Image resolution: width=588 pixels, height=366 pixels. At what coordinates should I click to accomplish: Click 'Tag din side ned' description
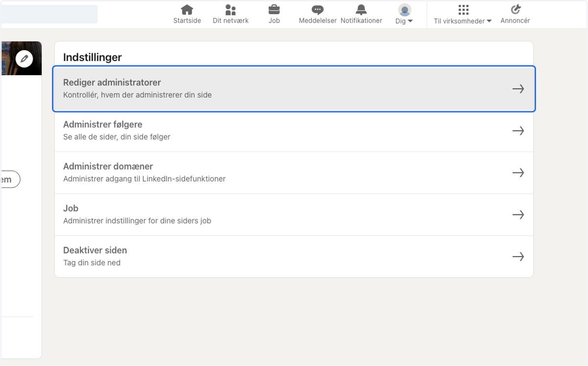(92, 263)
